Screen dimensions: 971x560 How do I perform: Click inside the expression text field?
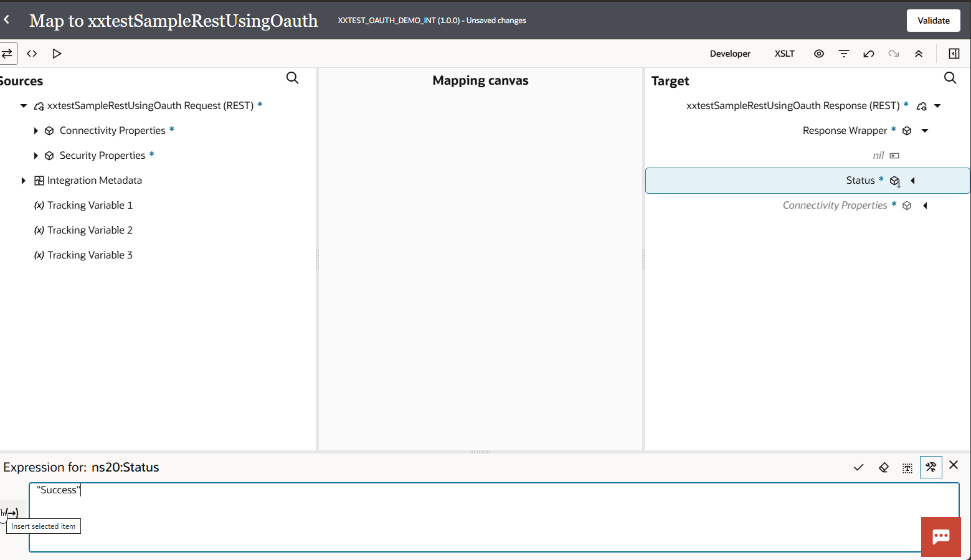point(492,517)
